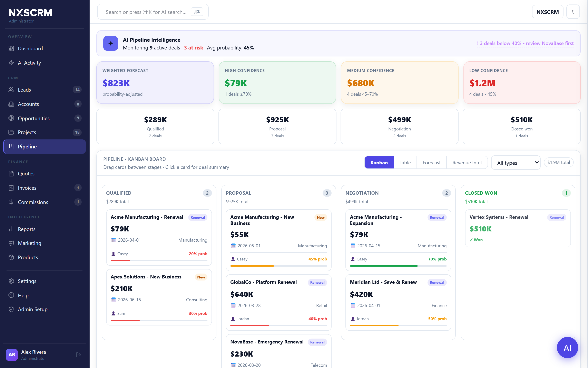Click calendar icon on Apex Solutions card
This screenshot has width=588, height=368.
point(114,300)
